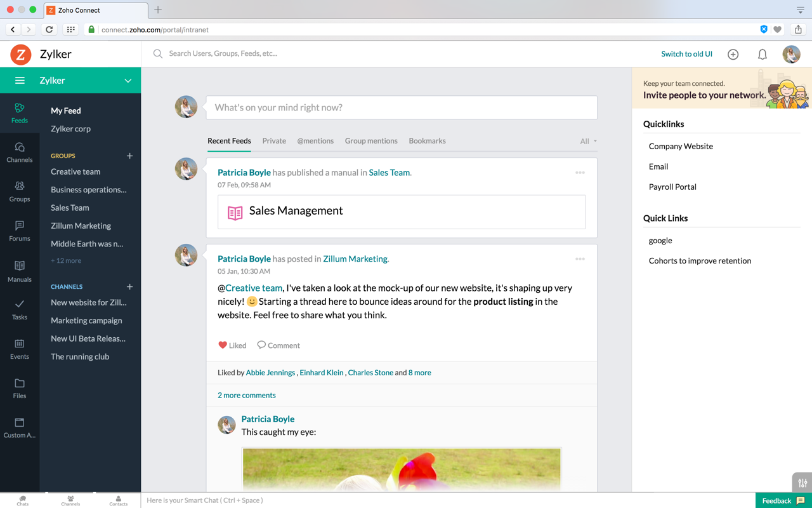Open the Manuals sidebar icon
812x508 pixels.
tap(20, 271)
